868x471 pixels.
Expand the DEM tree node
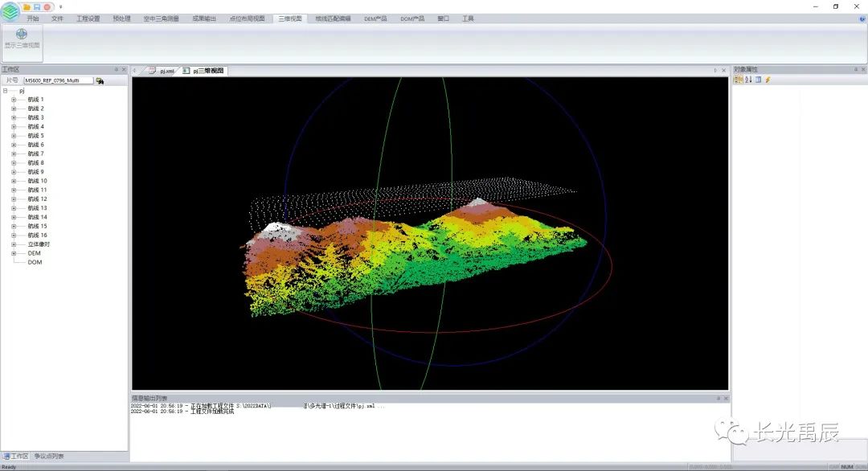14,253
